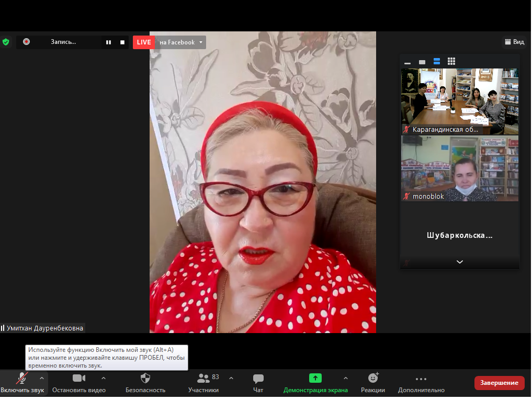Expand audio options arrow beside microphone
Image resolution: width=532 pixels, height=400 pixels.
(x=42, y=378)
